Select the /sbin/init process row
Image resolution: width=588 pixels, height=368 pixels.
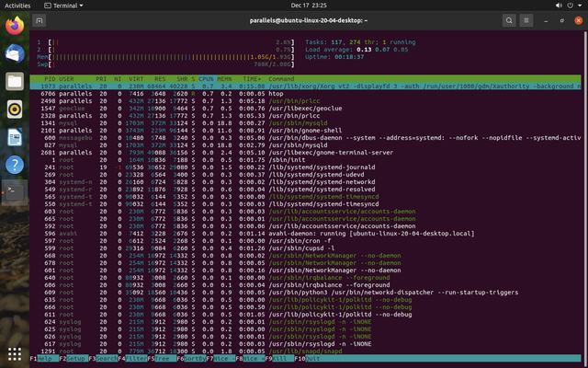(x=305, y=160)
